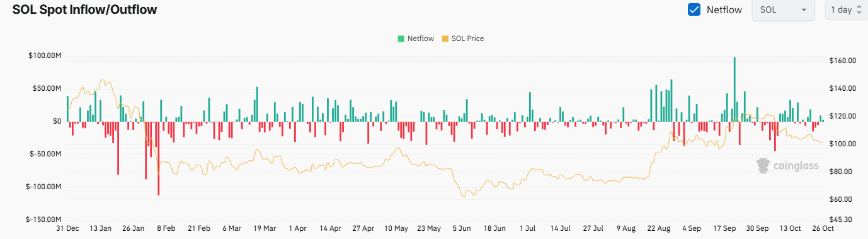This screenshot has height=239, width=868.
Task: Click the $80.00 price axis label
Action: tap(841, 172)
